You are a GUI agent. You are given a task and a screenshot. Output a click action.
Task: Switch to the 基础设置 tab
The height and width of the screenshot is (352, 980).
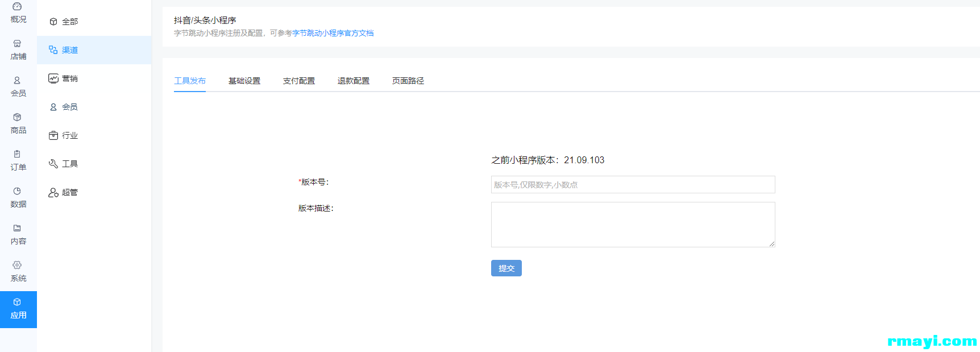(244, 81)
